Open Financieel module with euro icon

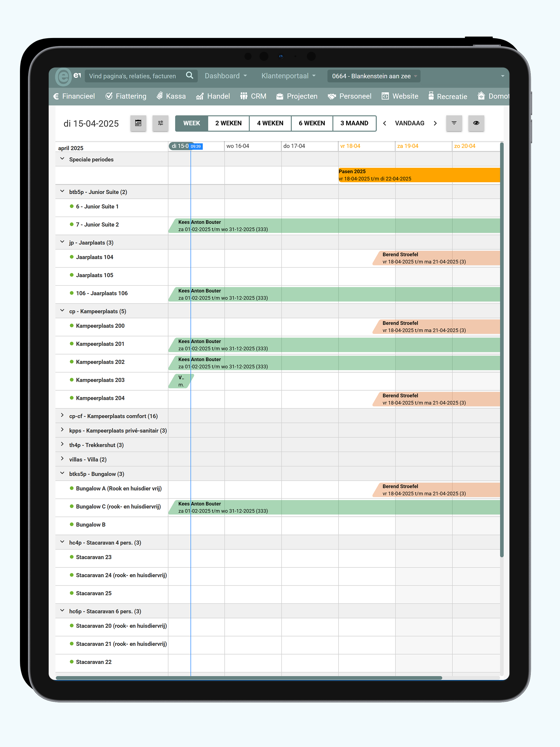(74, 96)
